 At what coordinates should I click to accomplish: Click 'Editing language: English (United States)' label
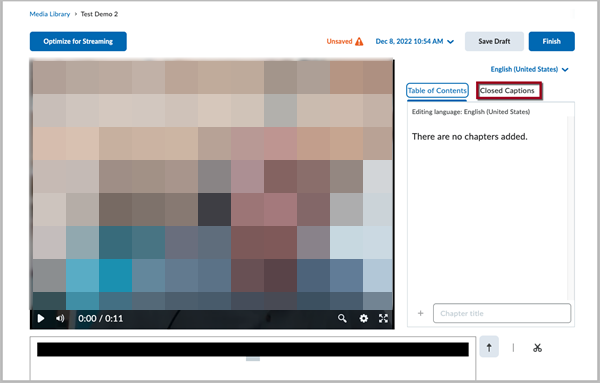(x=471, y=112)
